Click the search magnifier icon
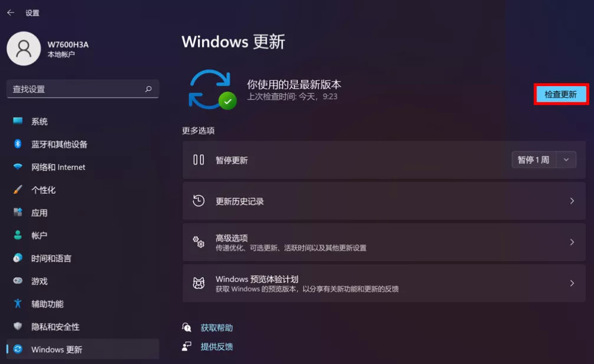Image resolution: width=594 pixels, height=364 pixels. point(148,88)
